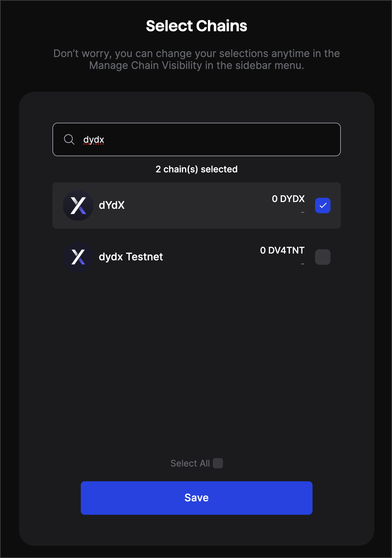The image size is (392, 558).
Task: Click the dydx Testnet chain logo
Action: 78,257
